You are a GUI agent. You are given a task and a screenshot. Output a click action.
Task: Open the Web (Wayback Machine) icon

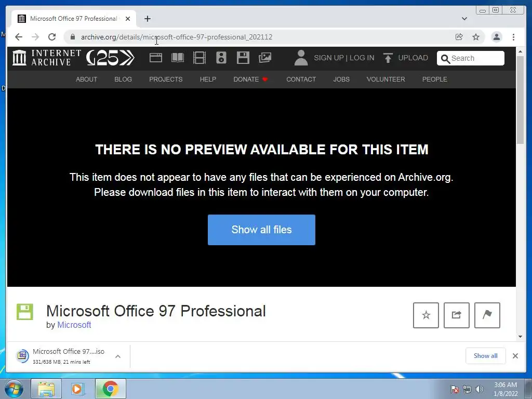tap(156, 58)
